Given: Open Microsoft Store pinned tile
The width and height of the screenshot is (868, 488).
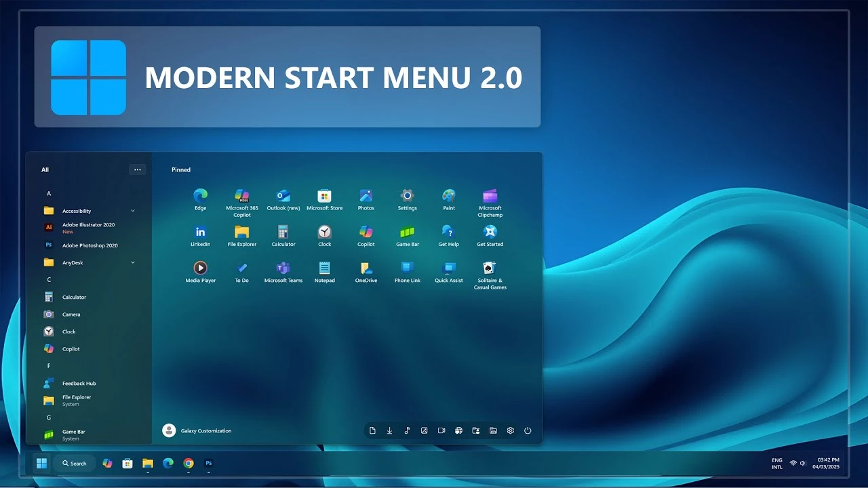Looking at the screenshot, I should [325, 200].
